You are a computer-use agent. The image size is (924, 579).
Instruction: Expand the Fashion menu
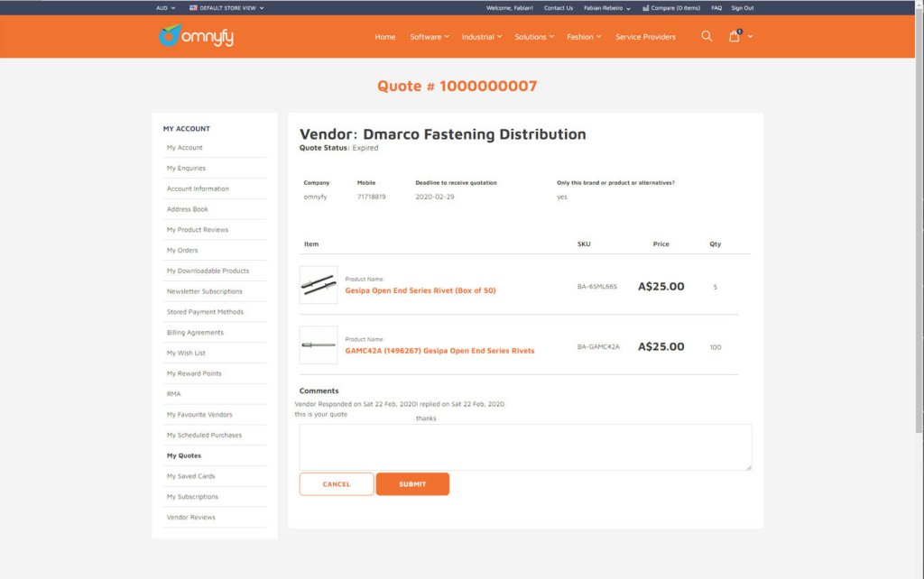[584, 36]
